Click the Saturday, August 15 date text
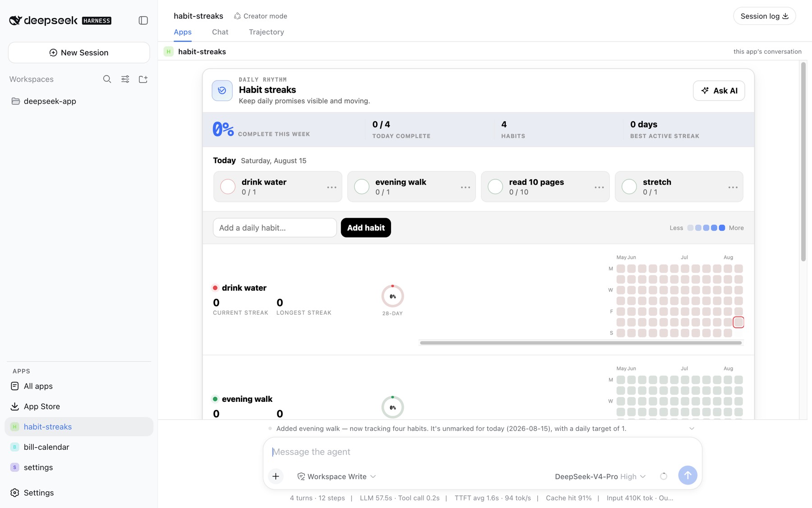The width and height of the screenshot is (812, 508). pos(273,161)
